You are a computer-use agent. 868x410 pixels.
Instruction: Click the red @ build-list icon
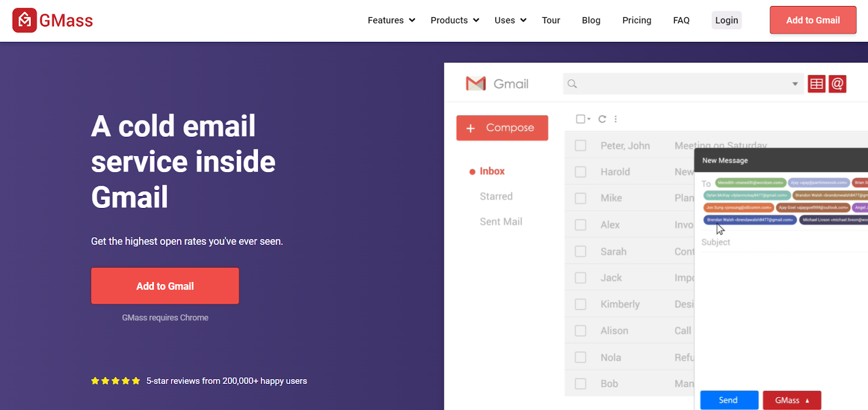(x=838, y=84)
